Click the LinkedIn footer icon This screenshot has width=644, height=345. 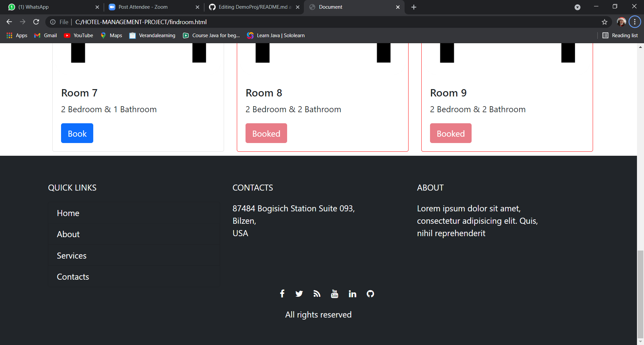point(352,293)
